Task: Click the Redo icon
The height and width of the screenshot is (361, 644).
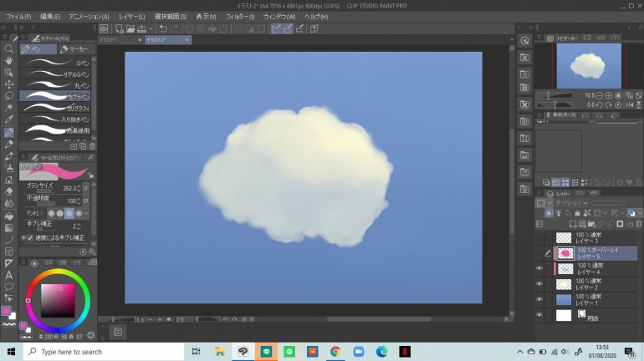Action: tap(175, 28)
